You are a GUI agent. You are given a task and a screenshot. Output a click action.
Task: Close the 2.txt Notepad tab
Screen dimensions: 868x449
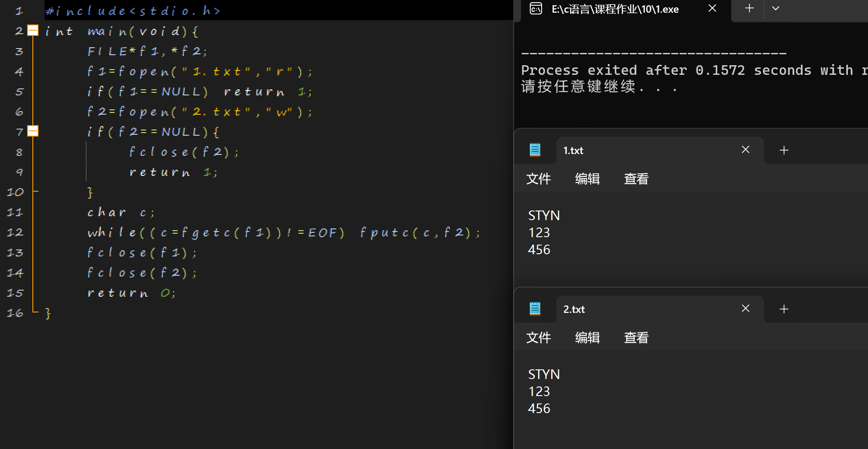(x=746, y=309)
